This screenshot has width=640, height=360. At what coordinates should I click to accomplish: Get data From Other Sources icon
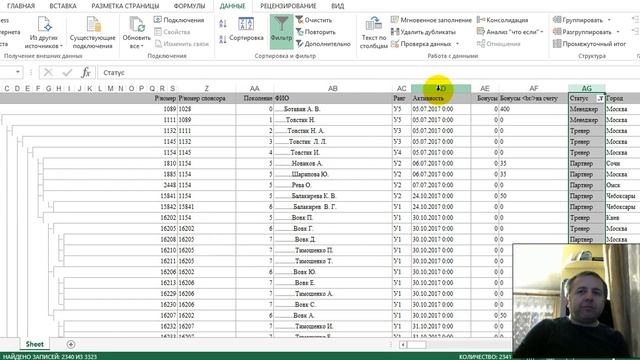pyautogui.click(x=44, y=24)
